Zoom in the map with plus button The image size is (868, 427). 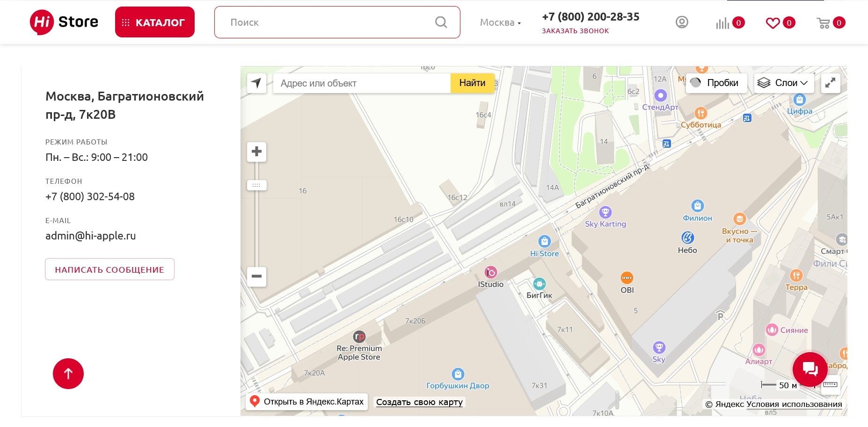pyautogui.click(x=256, y=152)
